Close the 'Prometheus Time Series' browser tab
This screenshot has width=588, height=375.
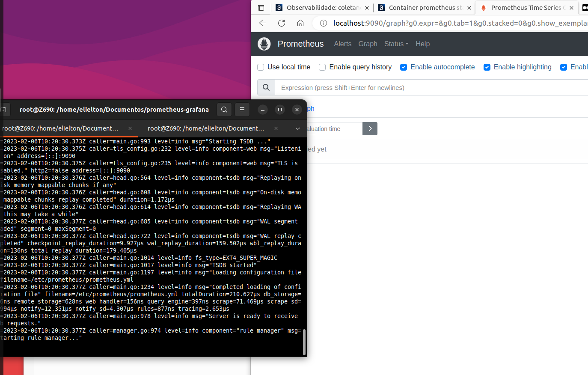pos(571,8)
